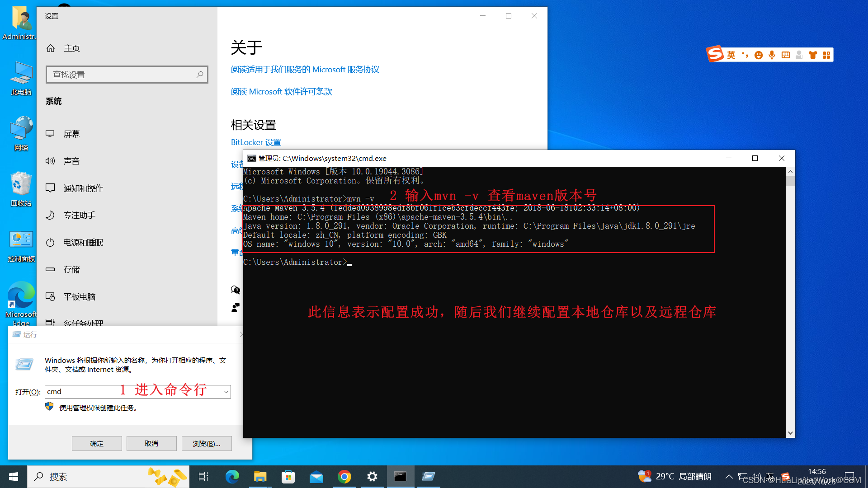Open the Control Panel (控制面板) desktop icon
The height and width of the screenshot is (488, 868).
pos(21,246)
